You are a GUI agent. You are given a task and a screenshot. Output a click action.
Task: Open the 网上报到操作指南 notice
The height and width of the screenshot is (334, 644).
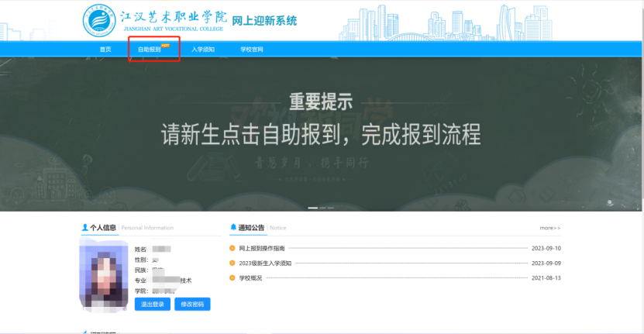(262, 249)
